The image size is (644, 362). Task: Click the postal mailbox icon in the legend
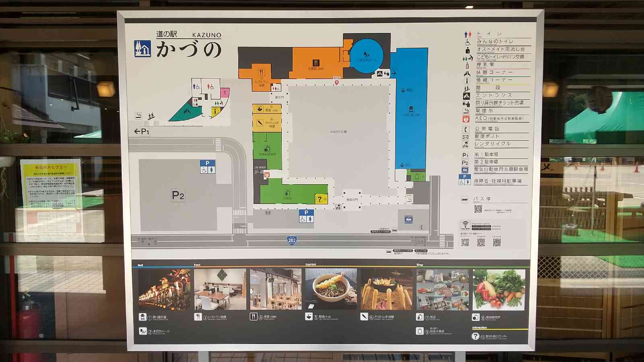click(x=466, y=137)
